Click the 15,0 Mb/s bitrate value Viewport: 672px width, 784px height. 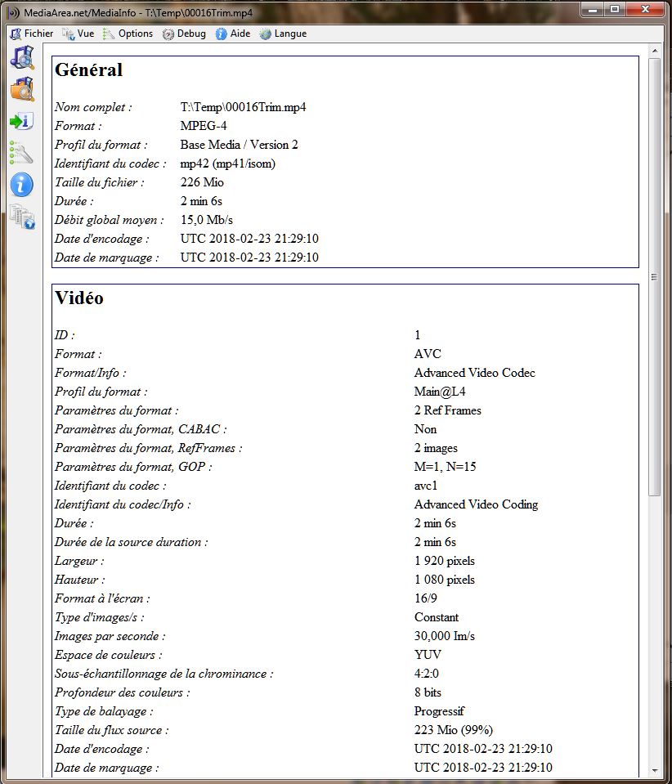[207, 220]
